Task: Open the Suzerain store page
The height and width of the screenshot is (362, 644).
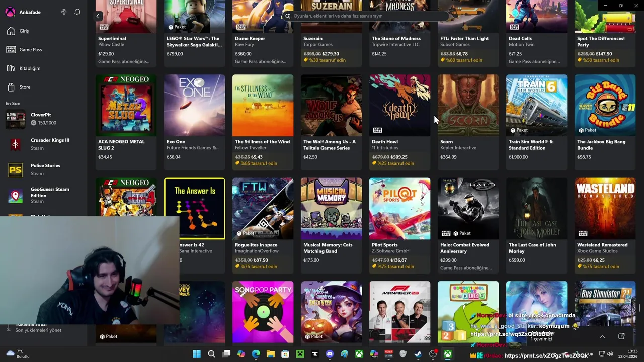Action: (332, 34)
